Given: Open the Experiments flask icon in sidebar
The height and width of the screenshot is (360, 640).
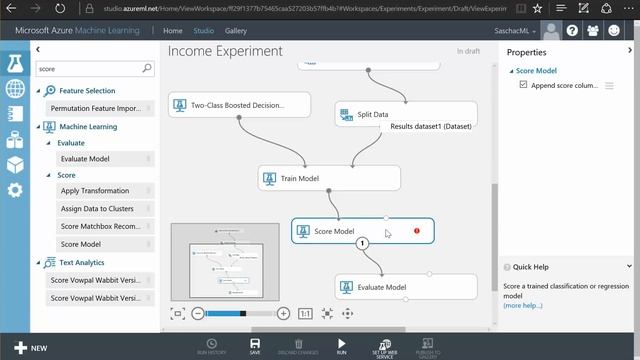Looking at the screenshot, I should (15, 63).
